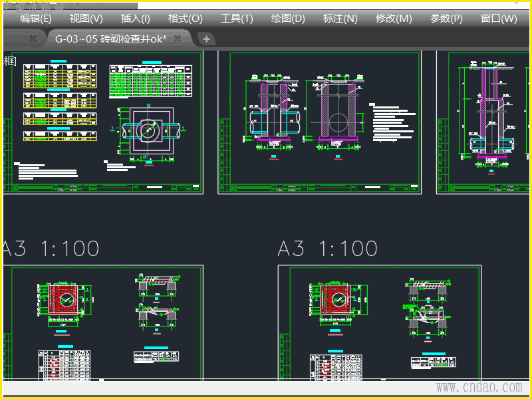Open the 编辑(E) menu
Image resolution: width=532 pixels, height=399 pixels.
(x=36, y=19)
